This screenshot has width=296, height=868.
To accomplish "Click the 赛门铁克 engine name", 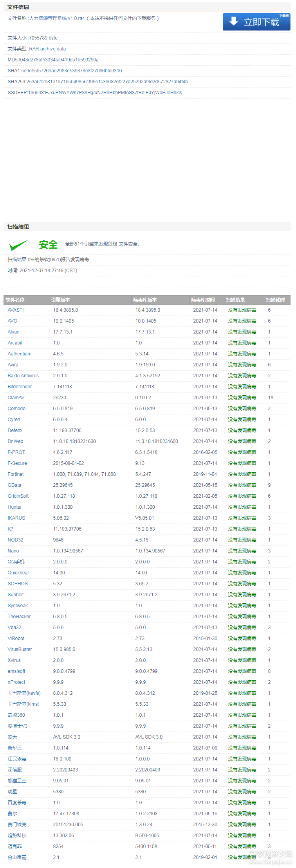I will 17,825.
